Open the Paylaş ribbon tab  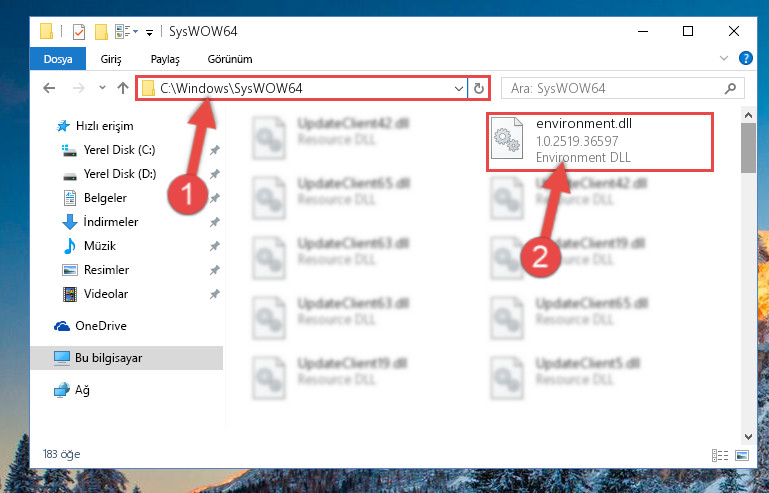(165, 59)
